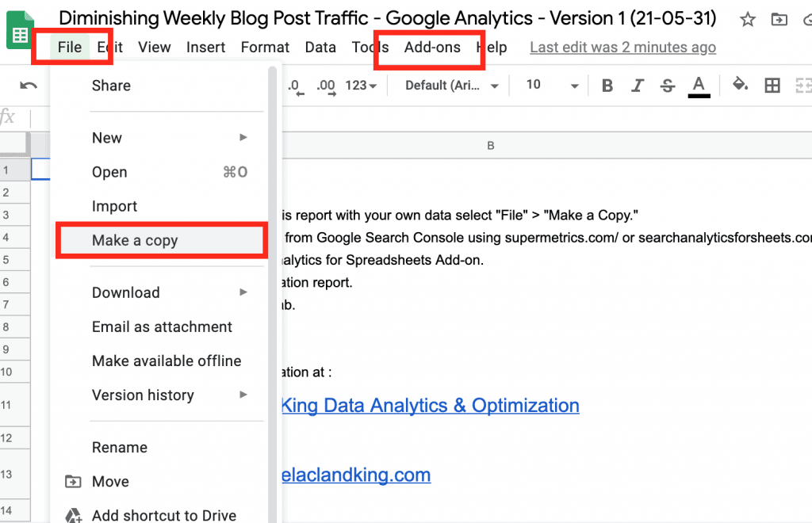Open the Google Sheets home icon

(x=20, y=32)
